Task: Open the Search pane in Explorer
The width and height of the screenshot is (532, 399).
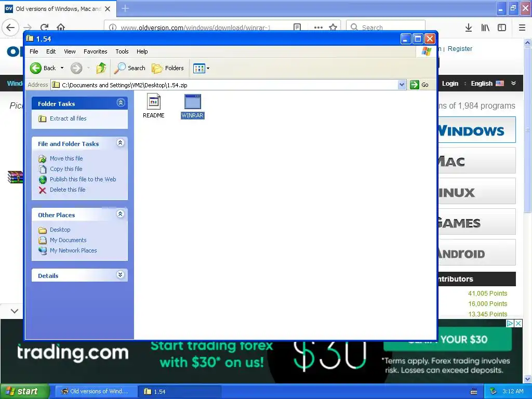Action: (x=129, y=68)
